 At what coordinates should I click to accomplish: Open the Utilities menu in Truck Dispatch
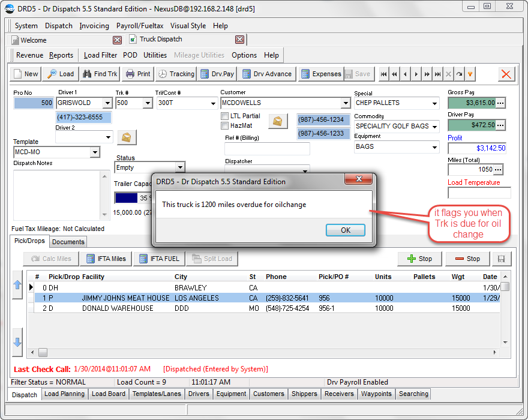[155, 55]
